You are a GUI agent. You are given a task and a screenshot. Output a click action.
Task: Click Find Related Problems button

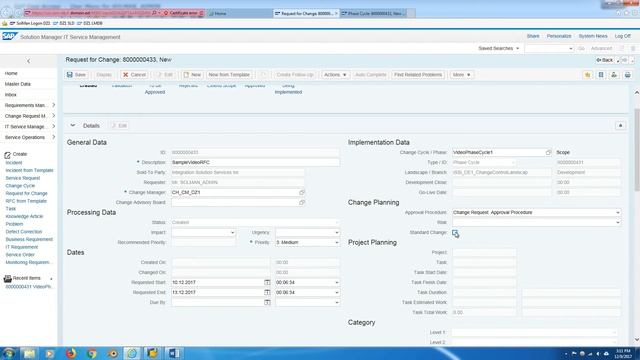point(418,75)
